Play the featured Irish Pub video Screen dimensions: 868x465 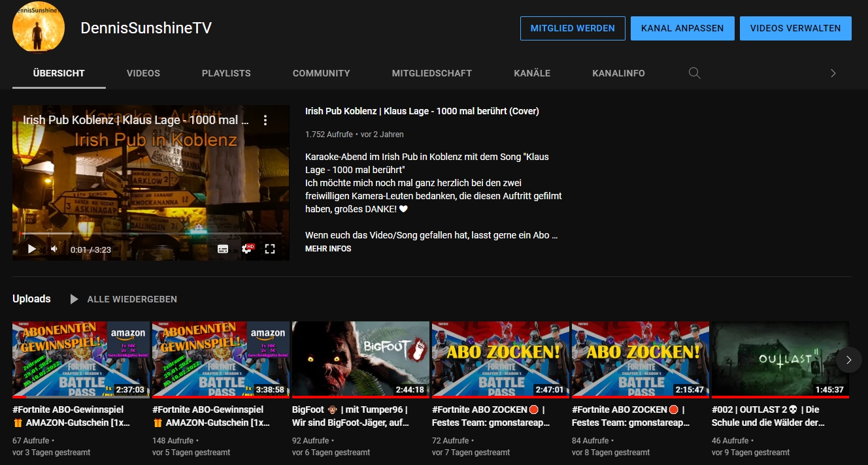click(x=31, y=249)
